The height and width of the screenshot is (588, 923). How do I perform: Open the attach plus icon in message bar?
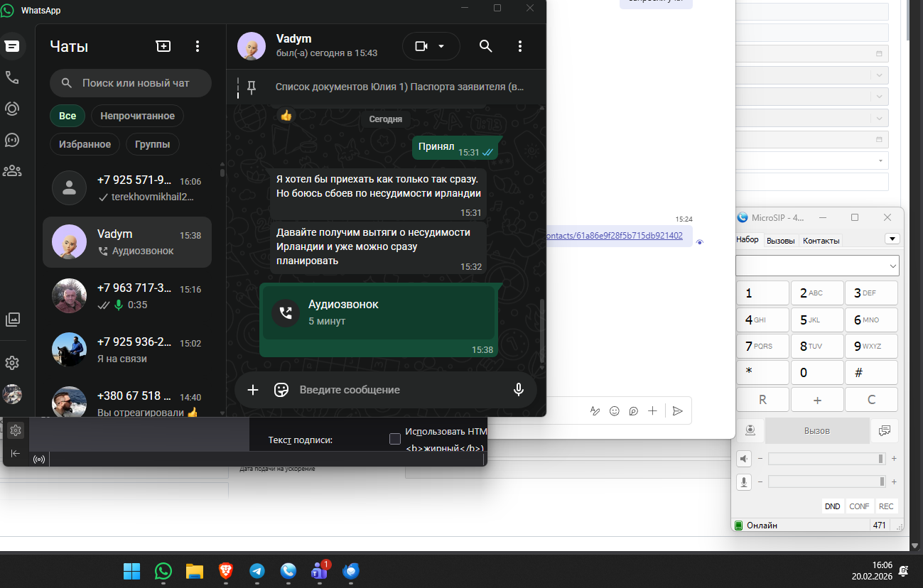[253, 390]
